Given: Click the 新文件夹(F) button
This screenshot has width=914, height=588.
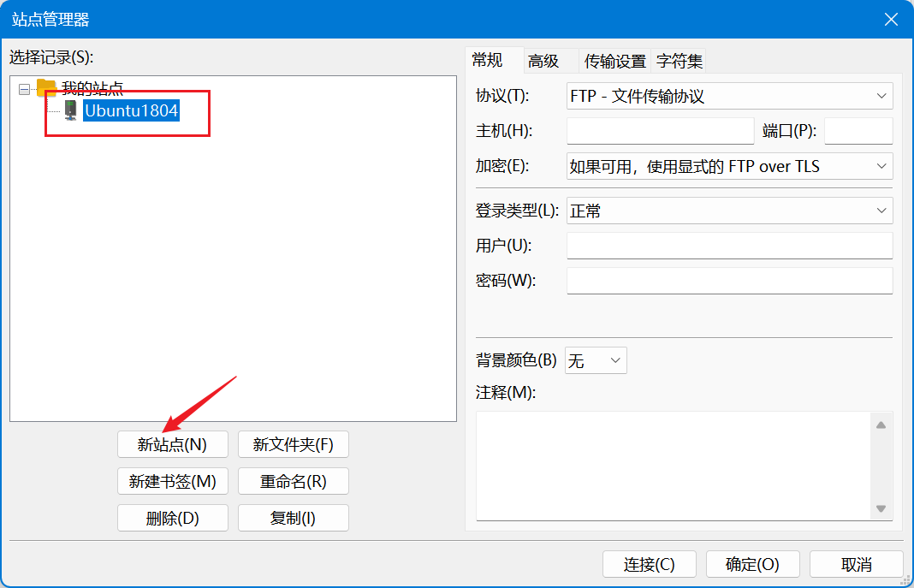Looking at the screenshot, I should [294, 445].
